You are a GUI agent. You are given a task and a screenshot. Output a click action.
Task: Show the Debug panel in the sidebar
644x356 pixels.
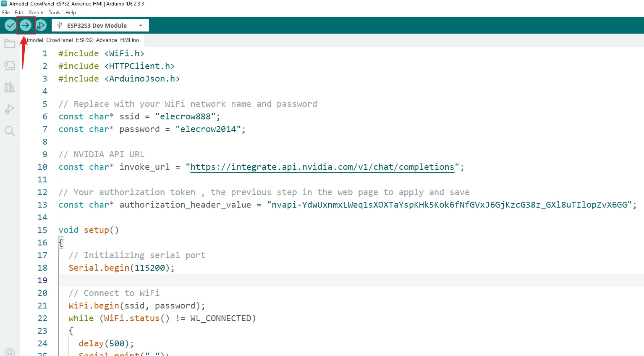click(10, 109)
